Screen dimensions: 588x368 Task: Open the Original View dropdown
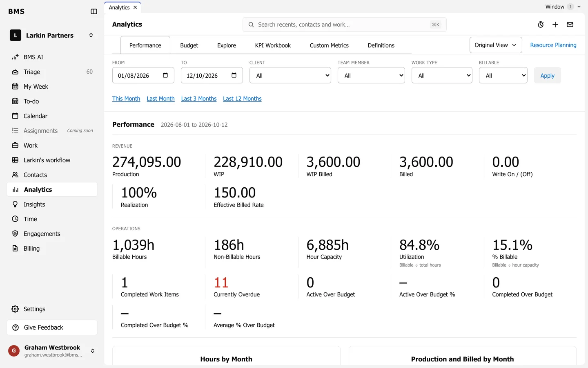point(496,45)
